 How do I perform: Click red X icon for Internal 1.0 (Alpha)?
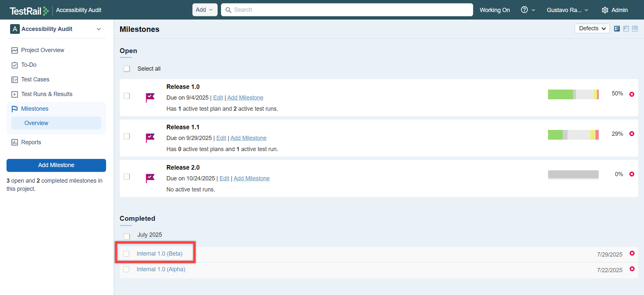coord(632,269)
